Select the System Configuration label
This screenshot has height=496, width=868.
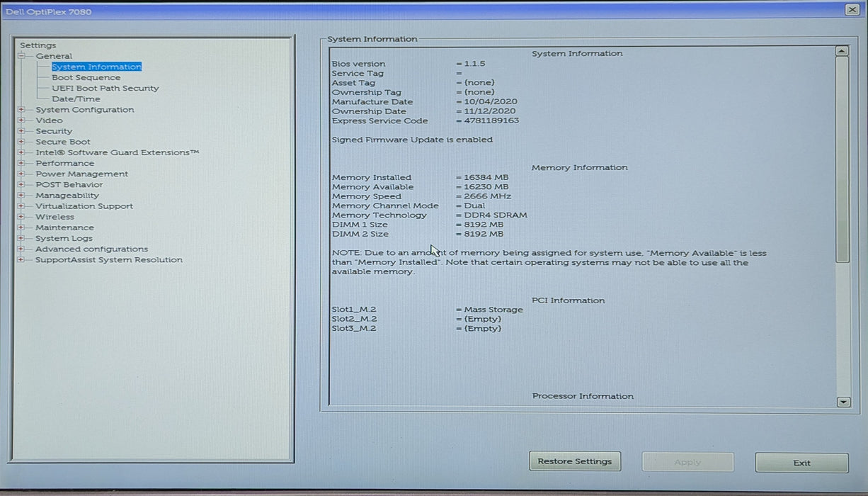(x=84, y=110)
